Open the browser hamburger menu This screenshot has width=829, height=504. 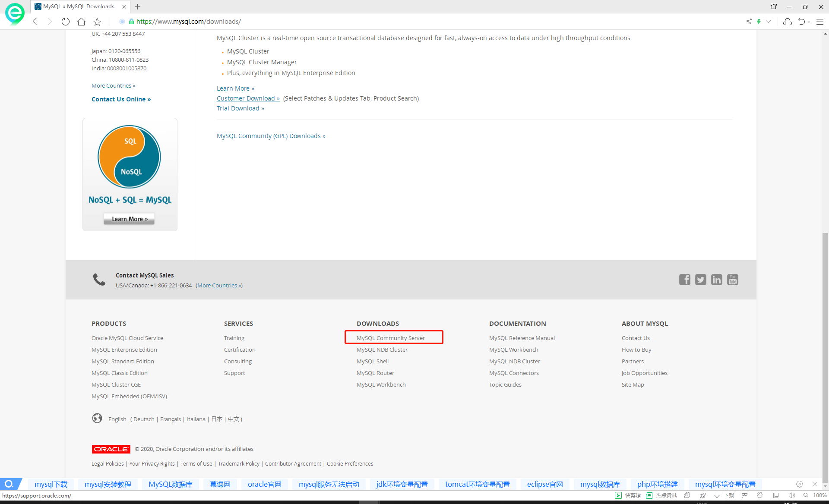(x=820, y=21)
